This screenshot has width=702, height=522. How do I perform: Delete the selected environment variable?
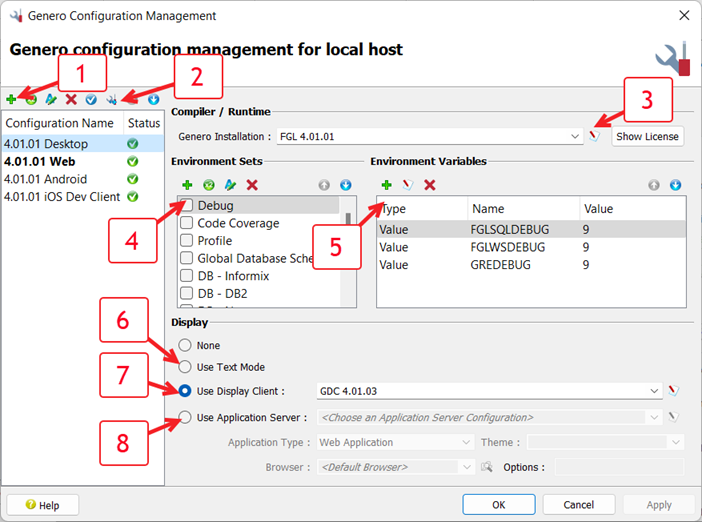coord(430,185)
